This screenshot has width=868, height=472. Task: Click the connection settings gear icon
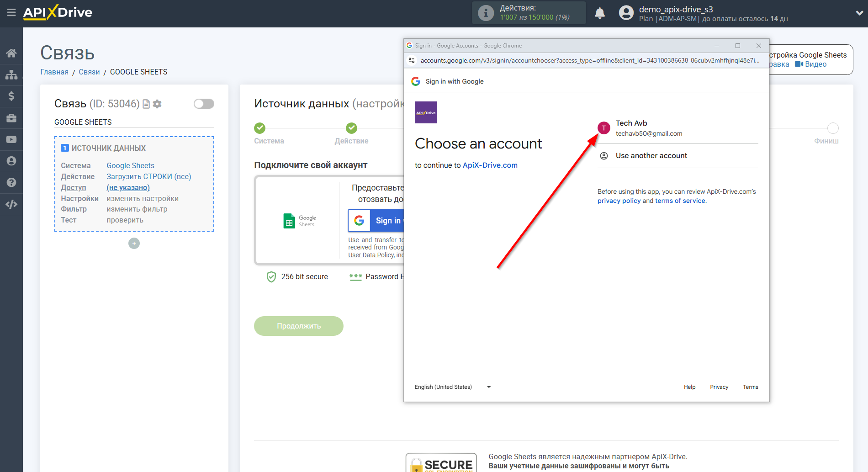tap(157, 104)
